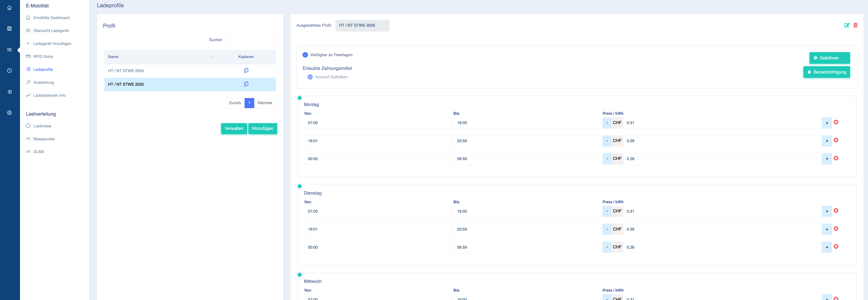Viewport: 868px width, 300px height.
Task: Remove Monday 07:00 to 19:00 price row
Action: 836,122
